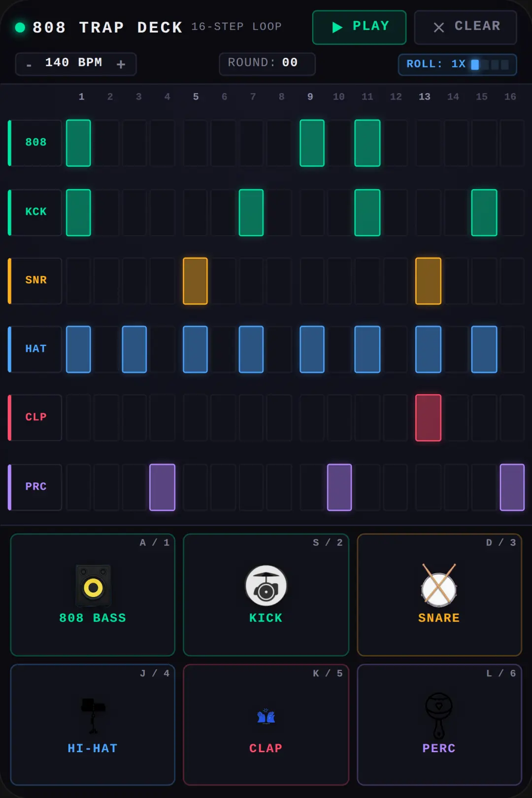The image size is (532, 798).
Task: Turn off KCK step 11
Action: pyautogui.click(x=367, y=212)
